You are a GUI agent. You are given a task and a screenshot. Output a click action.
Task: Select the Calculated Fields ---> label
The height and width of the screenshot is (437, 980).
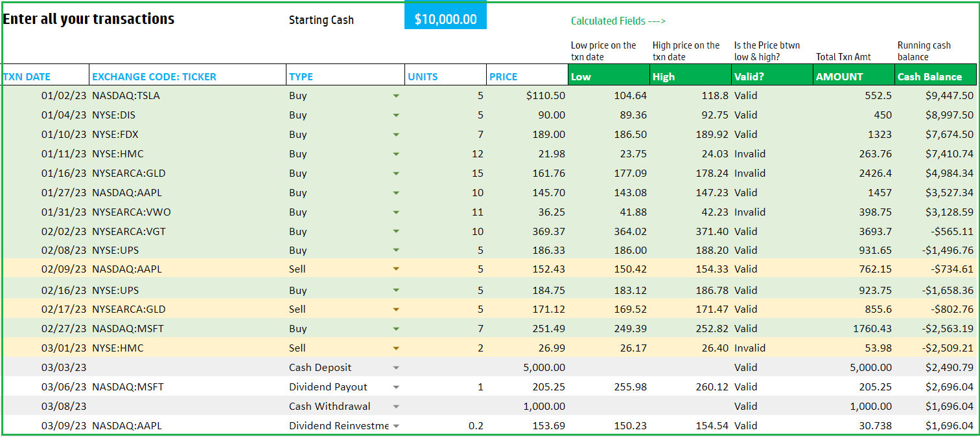click(x=618, y=21)
